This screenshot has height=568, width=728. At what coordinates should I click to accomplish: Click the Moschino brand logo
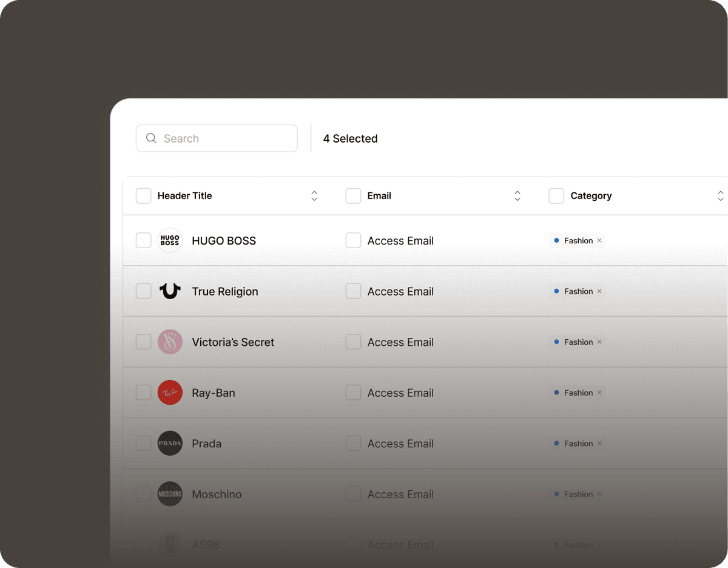(x=170, y=494)
